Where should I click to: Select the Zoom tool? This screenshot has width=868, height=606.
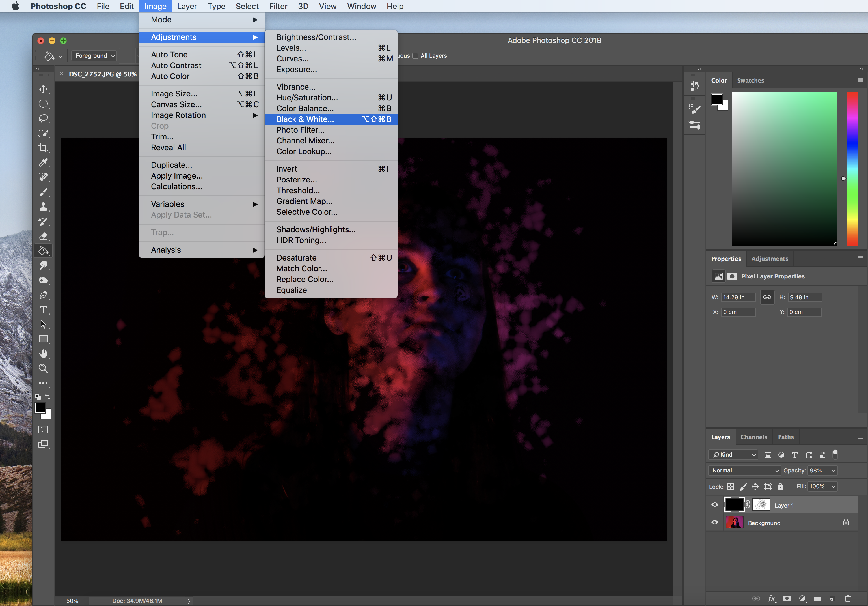(x=43, y=368)
